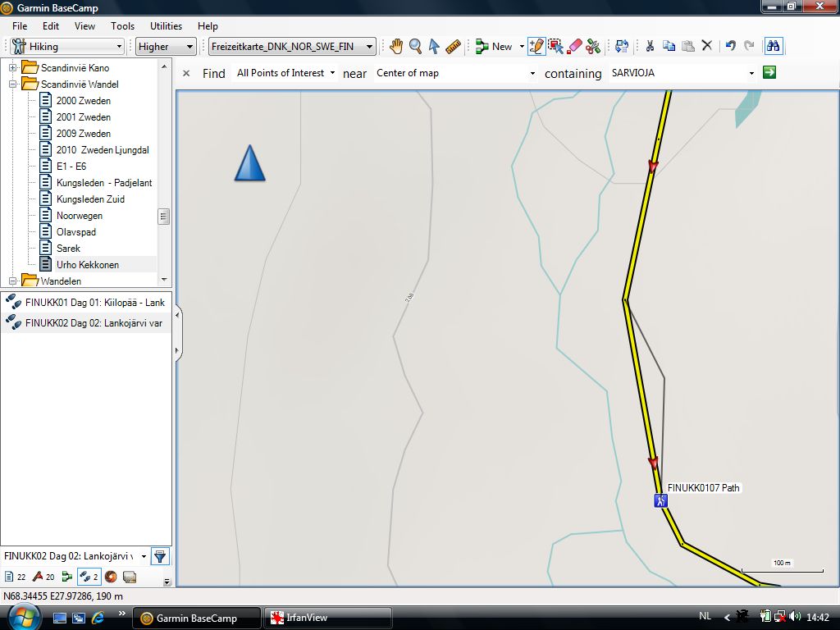Collapse the Scandinvië Wandel folder
The image size is (840, 630).
13,84
